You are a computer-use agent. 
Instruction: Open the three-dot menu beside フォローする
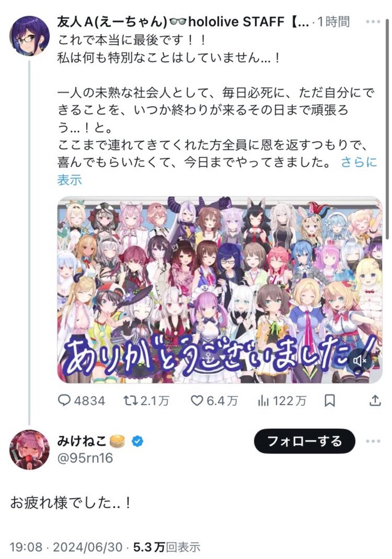(x=373, y=441)
